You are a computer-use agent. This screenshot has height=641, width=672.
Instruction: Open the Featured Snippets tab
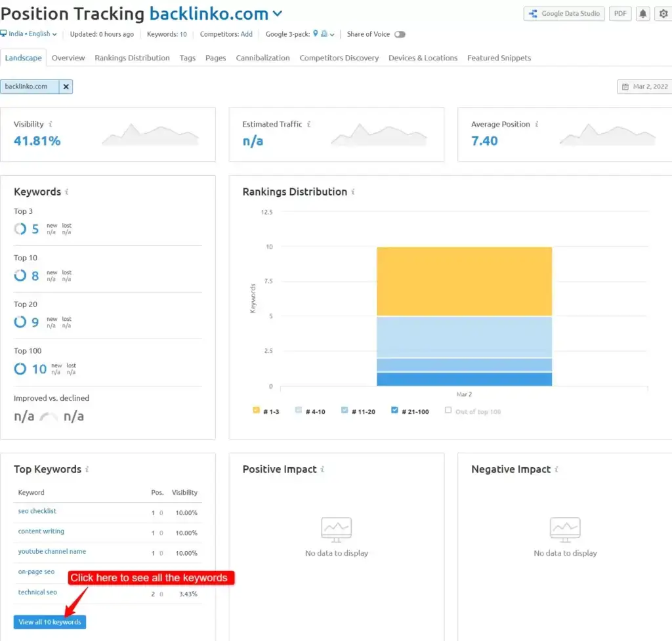tap(499, 58)
